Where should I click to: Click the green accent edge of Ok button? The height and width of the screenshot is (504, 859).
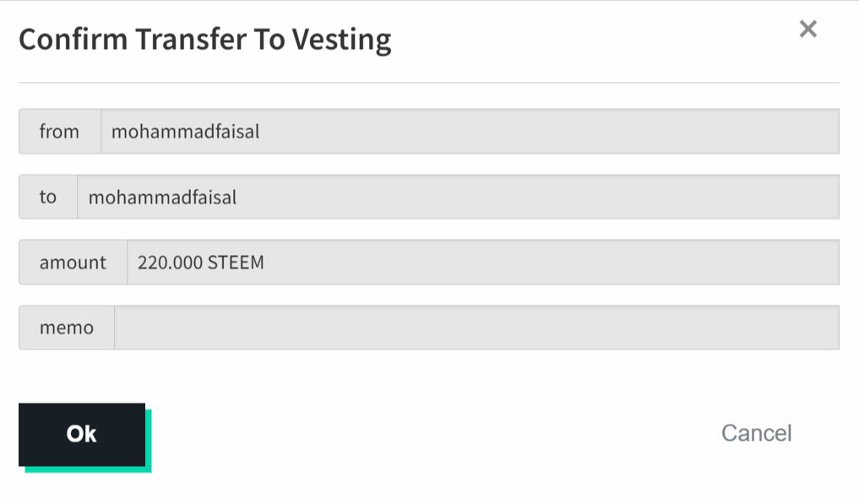point(149,441)
